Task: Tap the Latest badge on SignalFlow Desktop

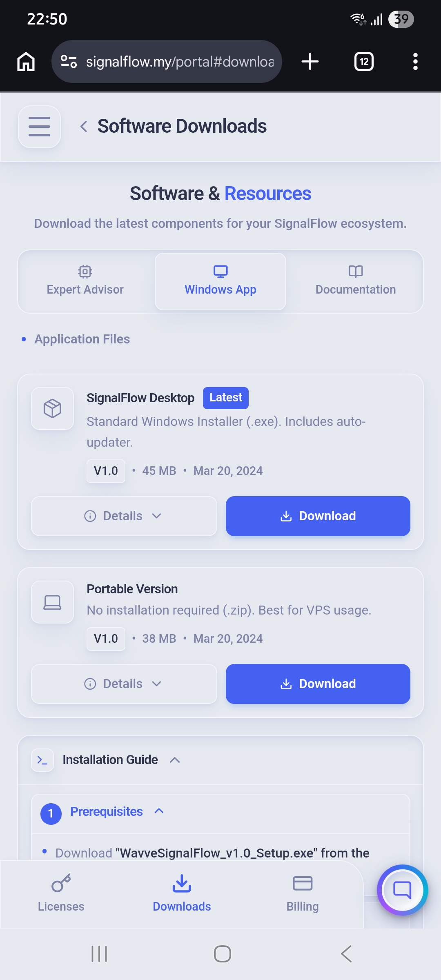Action: click(225, 397)
